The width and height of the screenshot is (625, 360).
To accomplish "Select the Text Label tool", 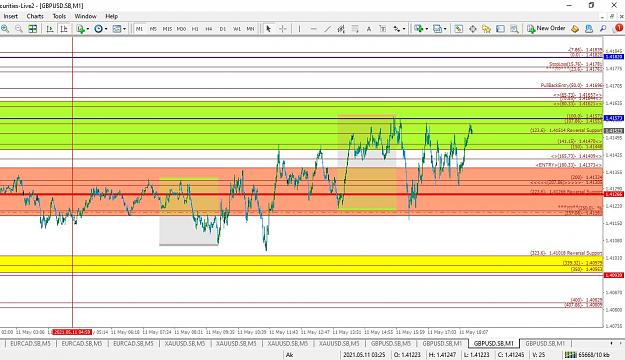I will 383,29.
